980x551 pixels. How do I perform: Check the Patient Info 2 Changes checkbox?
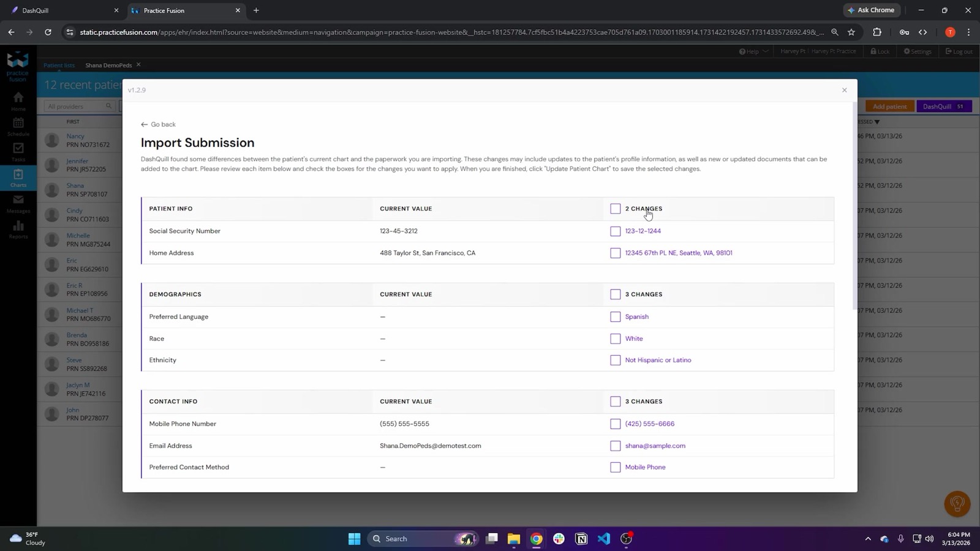click(616, 209)
